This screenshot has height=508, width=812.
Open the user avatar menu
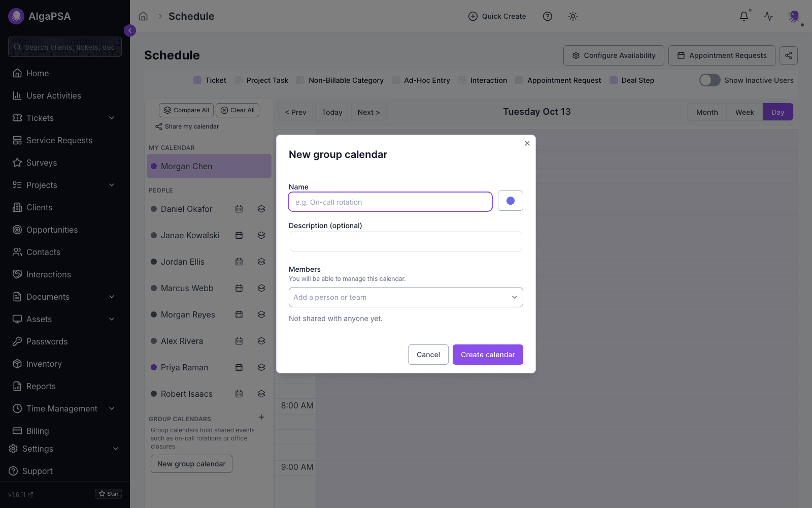(x=794, y=16)
